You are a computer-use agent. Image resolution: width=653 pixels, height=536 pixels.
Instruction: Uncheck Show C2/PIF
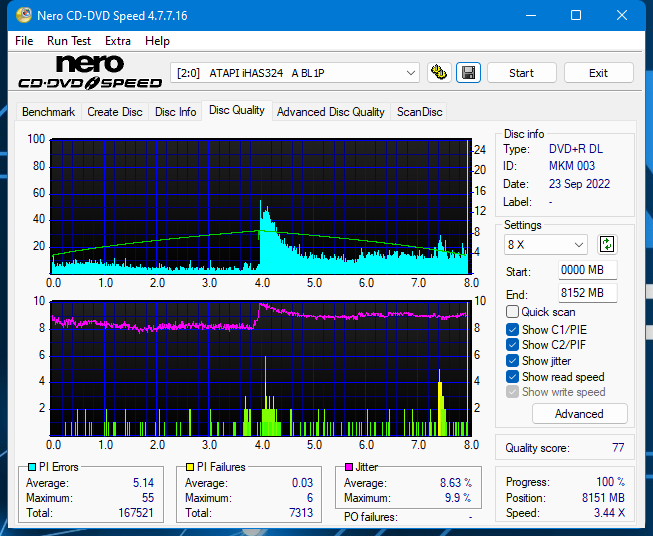(x=512, y=345)
